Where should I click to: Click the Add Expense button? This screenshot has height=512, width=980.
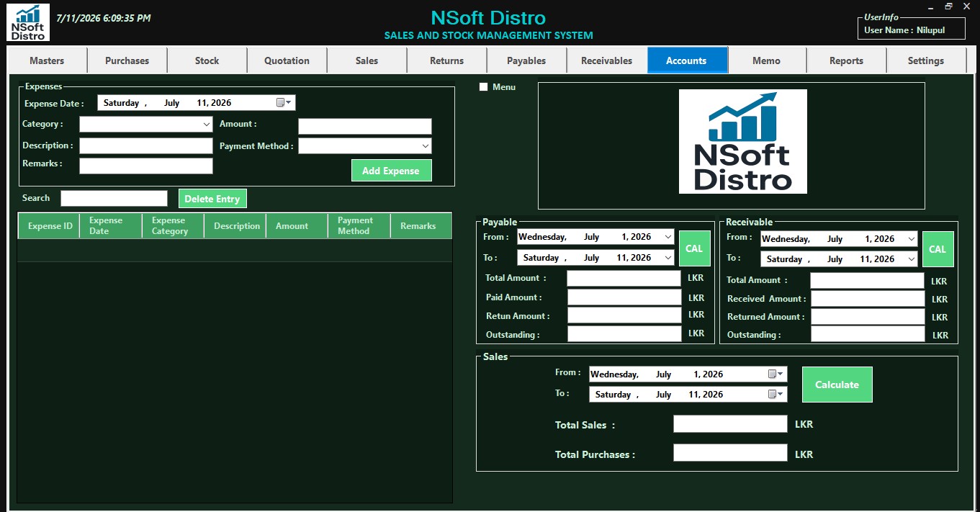click(391, 171)
